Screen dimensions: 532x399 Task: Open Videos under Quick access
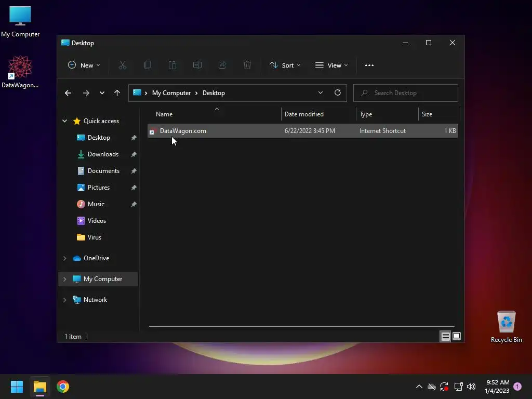(x=97, y=221)
